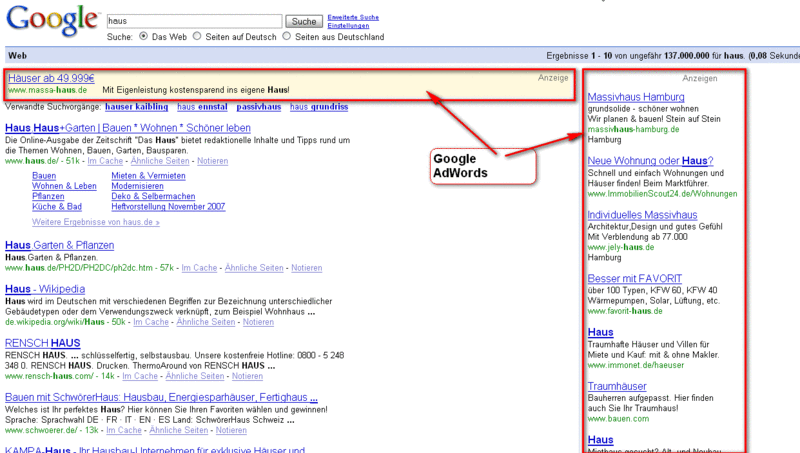The height and width of the screenshot is (453, 800).
Task: Click related search 'haus grundriss'
Action: point(319,107)
